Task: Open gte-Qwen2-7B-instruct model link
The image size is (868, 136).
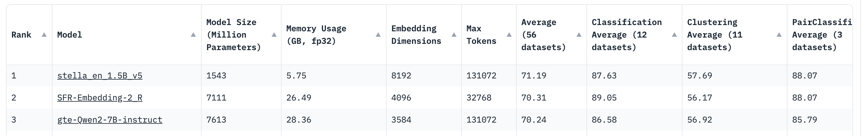Action: [110, 120]
